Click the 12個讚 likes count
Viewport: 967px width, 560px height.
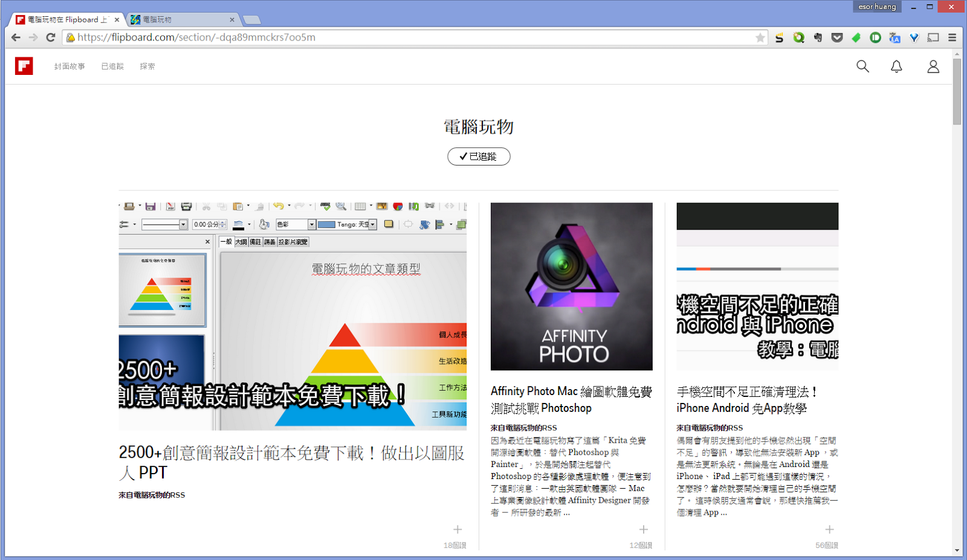click(x=641, y=545)
